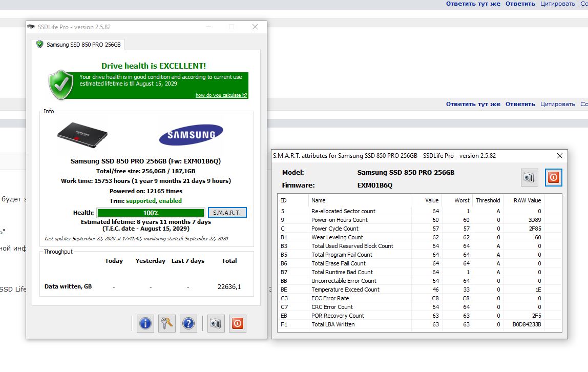Click second 'Ответить тут же' forum link
588x372 pixels.
(x=473, y=104)
